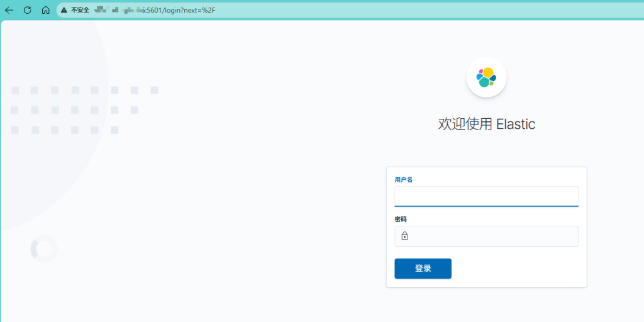Click the browser back arrow
The image size is (644, 322).
[9, 10]
